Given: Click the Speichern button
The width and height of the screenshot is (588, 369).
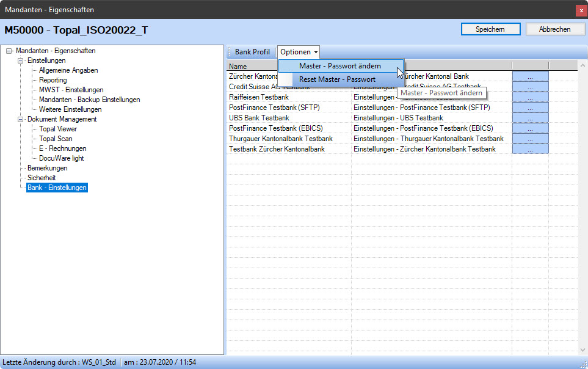Looking at the screenshot, I should (490, 29).
